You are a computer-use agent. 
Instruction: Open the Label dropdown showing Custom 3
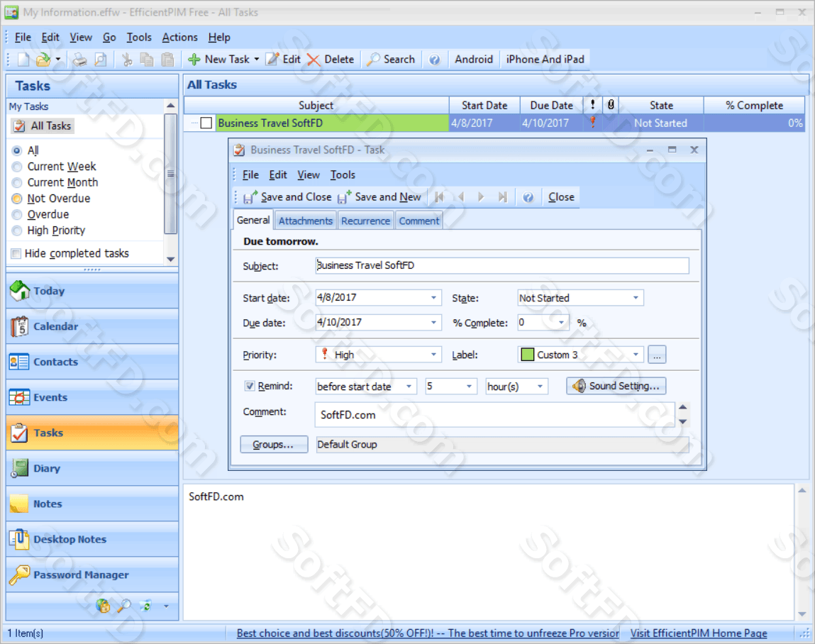pos(636,355)
